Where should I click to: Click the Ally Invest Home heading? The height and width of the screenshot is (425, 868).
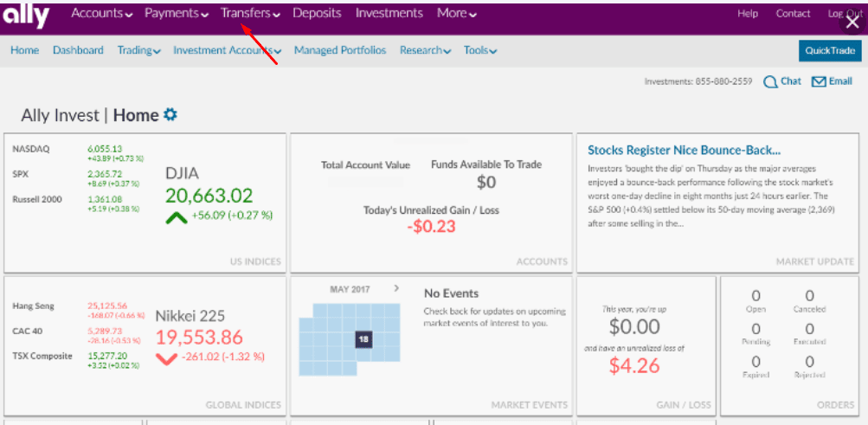pyautogui.click(x=90, y=115)
